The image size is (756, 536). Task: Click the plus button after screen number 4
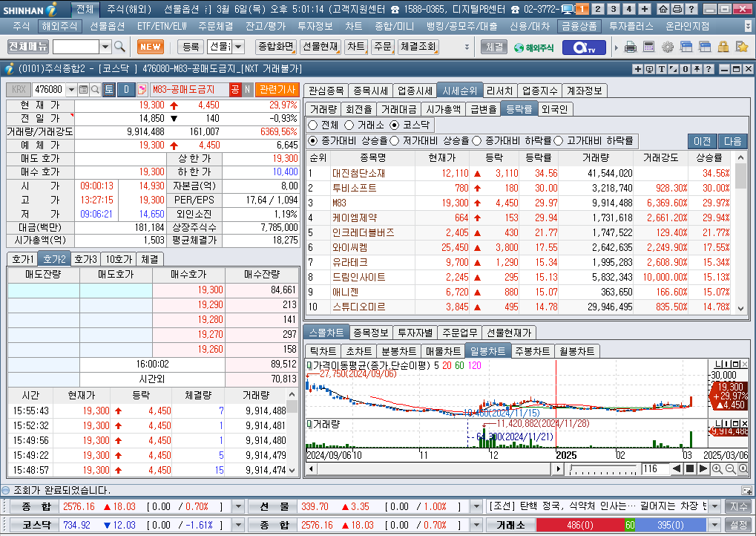pyautogui.click(x=645, y=9)
